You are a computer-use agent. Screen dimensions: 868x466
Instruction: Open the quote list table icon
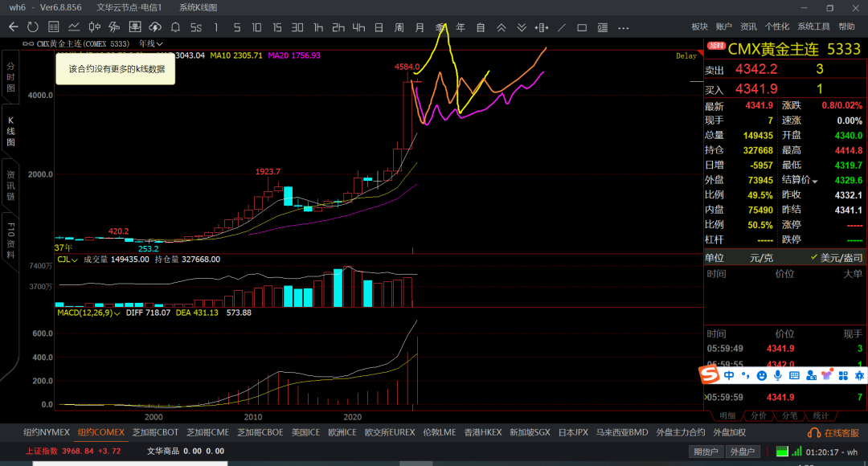(53, 27)
